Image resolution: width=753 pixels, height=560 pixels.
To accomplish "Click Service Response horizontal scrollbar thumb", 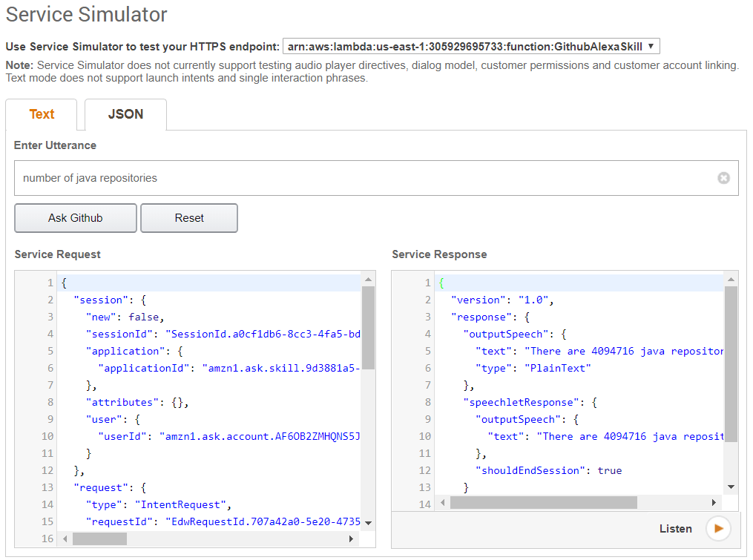I will pyautogui.click(x=544, y=502).
